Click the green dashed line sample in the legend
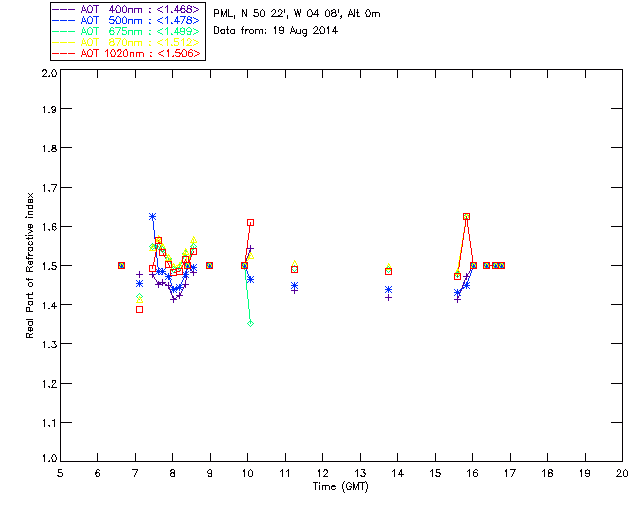Image resolution: width=640 pixels, height=512 pixels. pos(64,31)
